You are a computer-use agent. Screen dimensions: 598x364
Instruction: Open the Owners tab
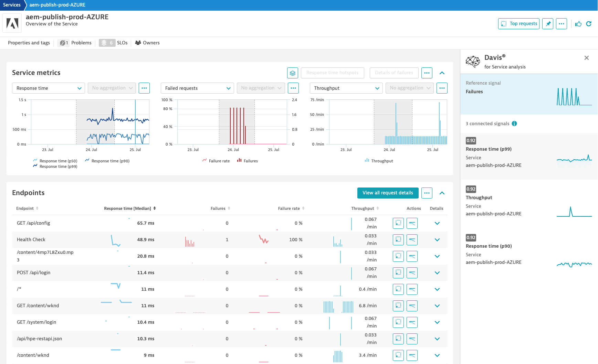coord(147,43)
